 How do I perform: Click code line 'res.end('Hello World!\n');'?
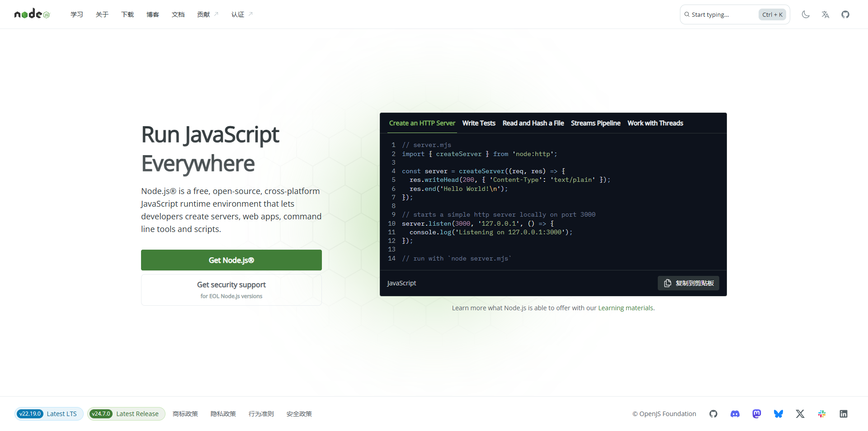click(458, 189)
